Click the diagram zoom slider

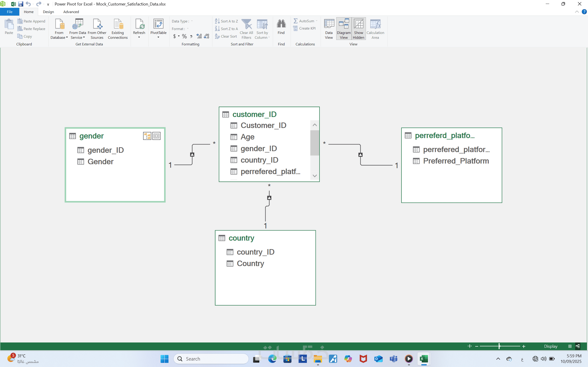pyautogui.click(x=500, y=346)
